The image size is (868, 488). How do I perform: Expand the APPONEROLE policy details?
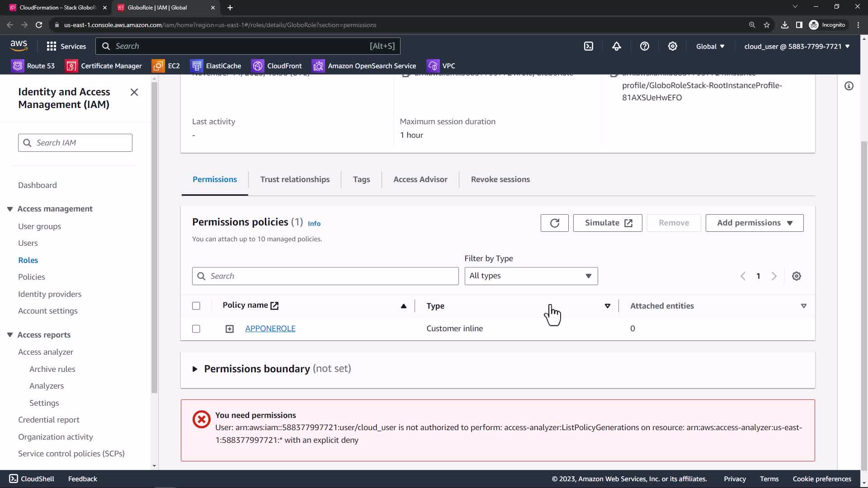tap(230, 329)
